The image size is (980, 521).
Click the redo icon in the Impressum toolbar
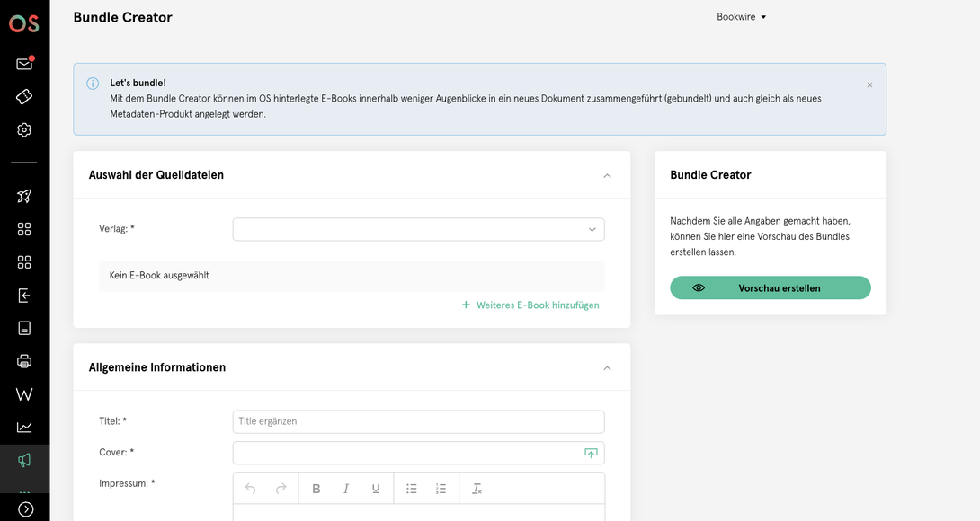(278, 488)
